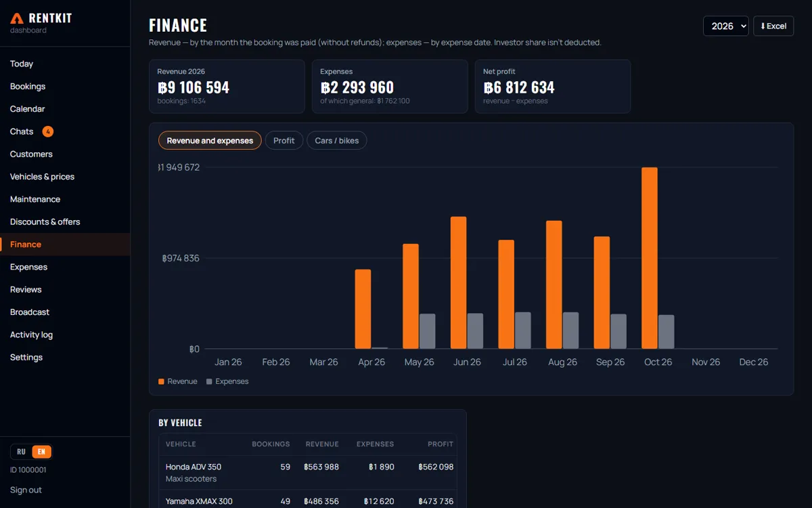This screenshot has width=812, height=508.
Task: Select the Yamaha XMAX 300 row
Action: 308,499
